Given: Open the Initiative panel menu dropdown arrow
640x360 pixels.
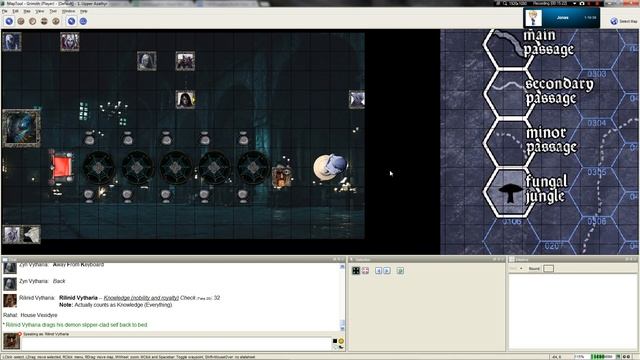Looking at the screenshot, I should (521, 269).
